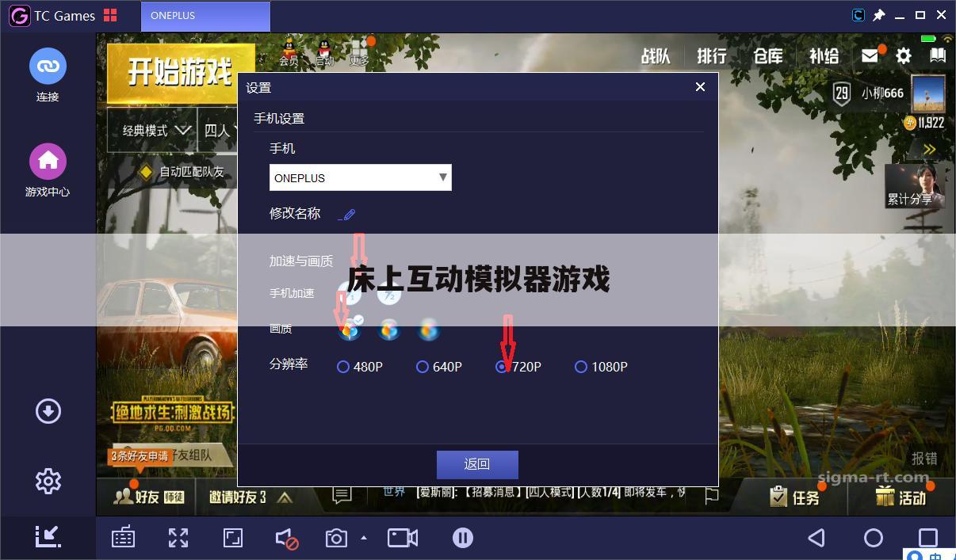This screenshot has height=560, width=956.
Task: Click the 返回 button in settings dialog
Action: (477, 464)
